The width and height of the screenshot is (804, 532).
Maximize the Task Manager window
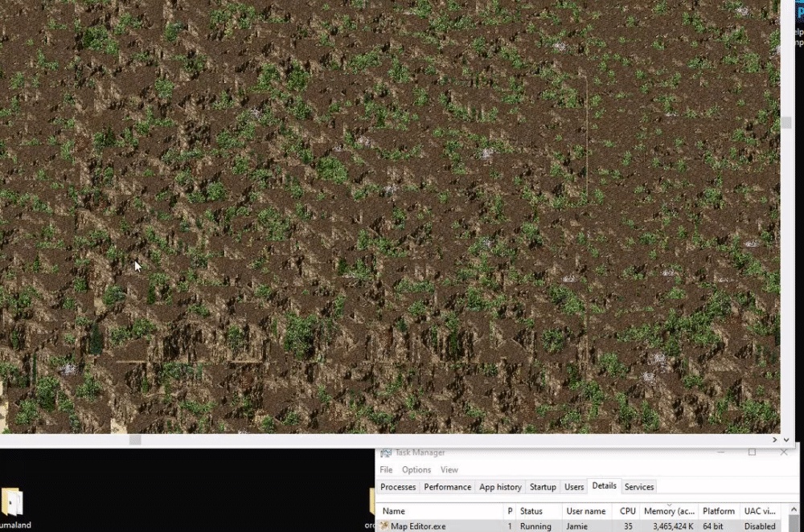(x=752, y=452)
